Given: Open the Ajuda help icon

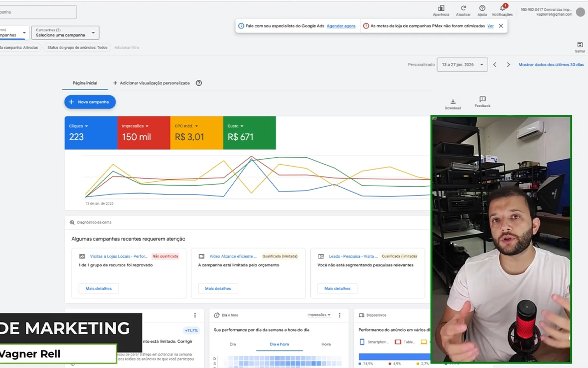Looking at the screenshot, I should click(x=482, y=8).
